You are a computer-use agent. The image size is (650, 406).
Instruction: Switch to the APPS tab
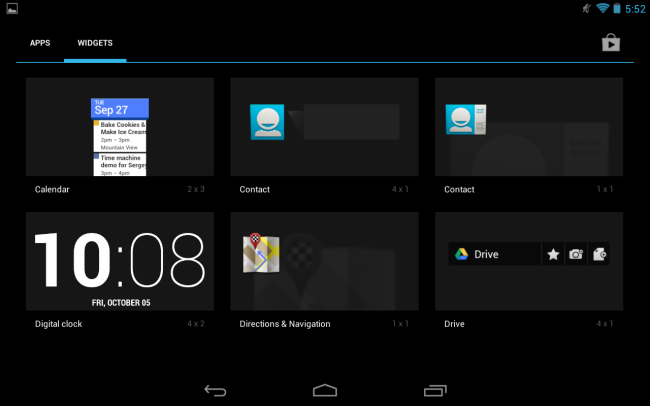point(40,43)
